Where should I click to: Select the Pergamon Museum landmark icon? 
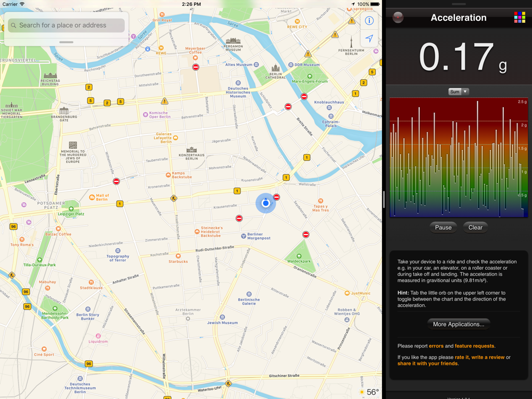233,41
